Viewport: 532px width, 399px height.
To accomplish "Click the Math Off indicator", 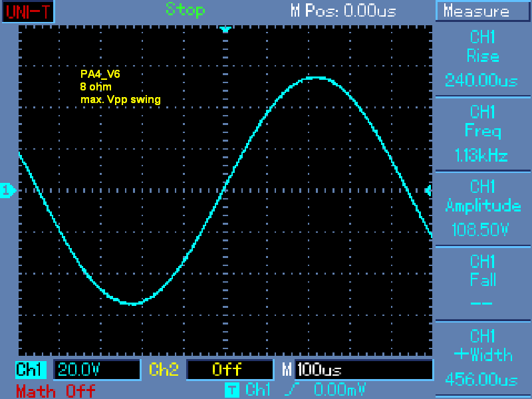I will click(x=56, y=391).
